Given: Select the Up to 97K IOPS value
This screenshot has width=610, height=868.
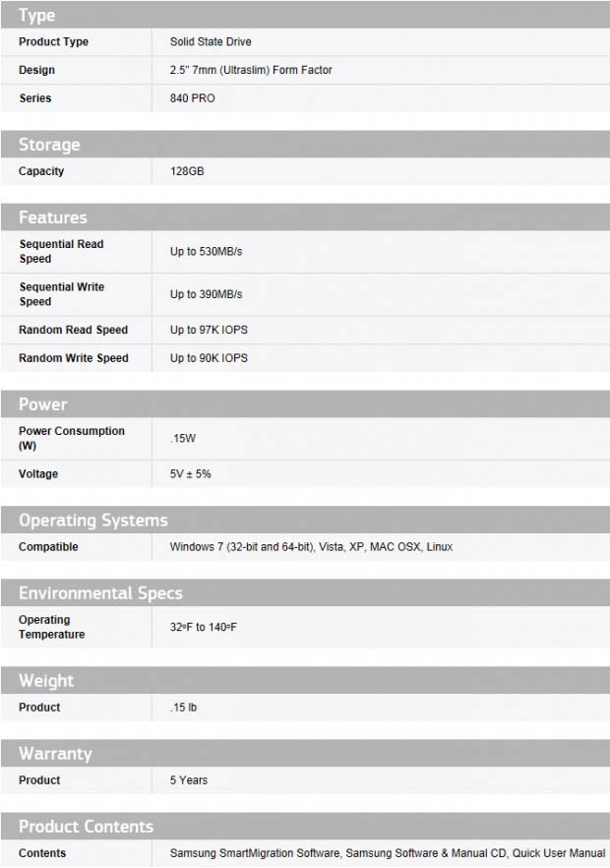Looking at the screenshot, I should click(209, 330).
